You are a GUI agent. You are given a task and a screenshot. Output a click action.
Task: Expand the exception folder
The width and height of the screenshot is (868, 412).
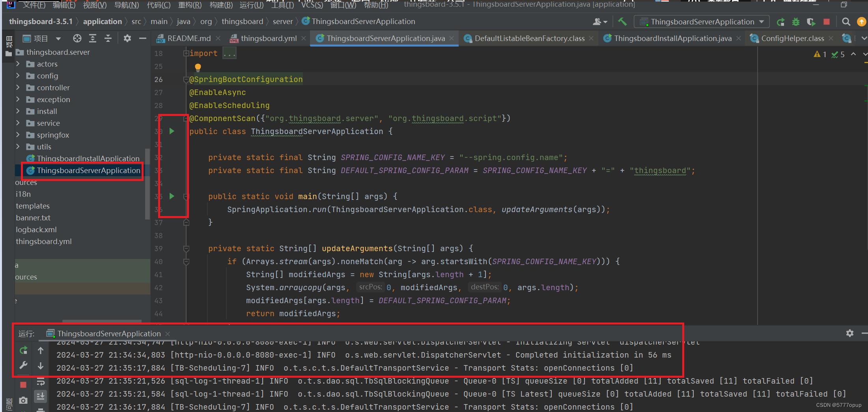tap(18, 99)
